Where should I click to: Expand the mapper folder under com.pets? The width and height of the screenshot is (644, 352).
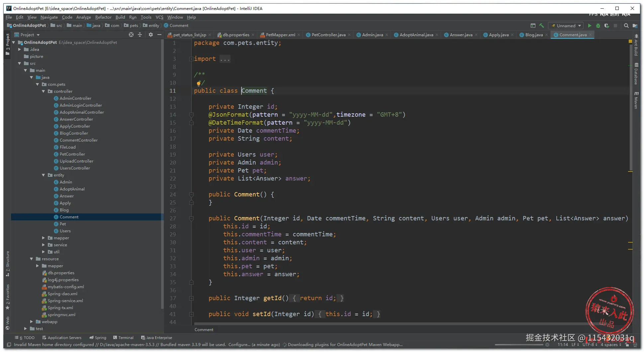[44, 238]
